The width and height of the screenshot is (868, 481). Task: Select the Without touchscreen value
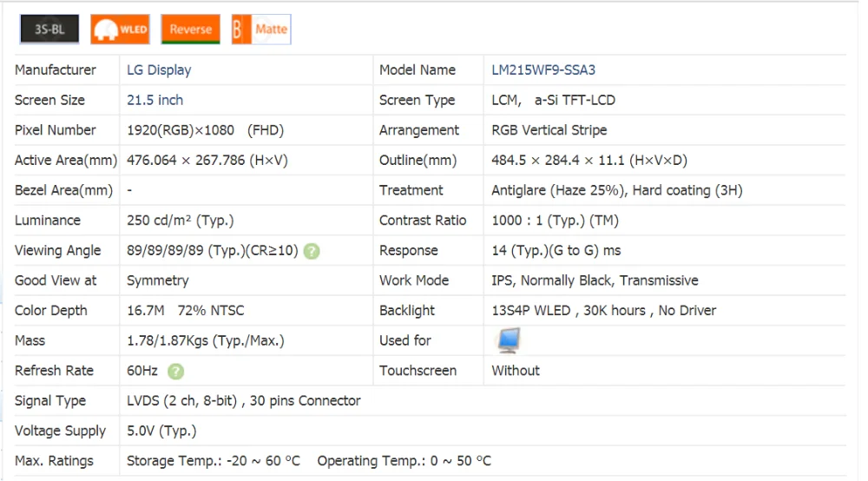516,371
